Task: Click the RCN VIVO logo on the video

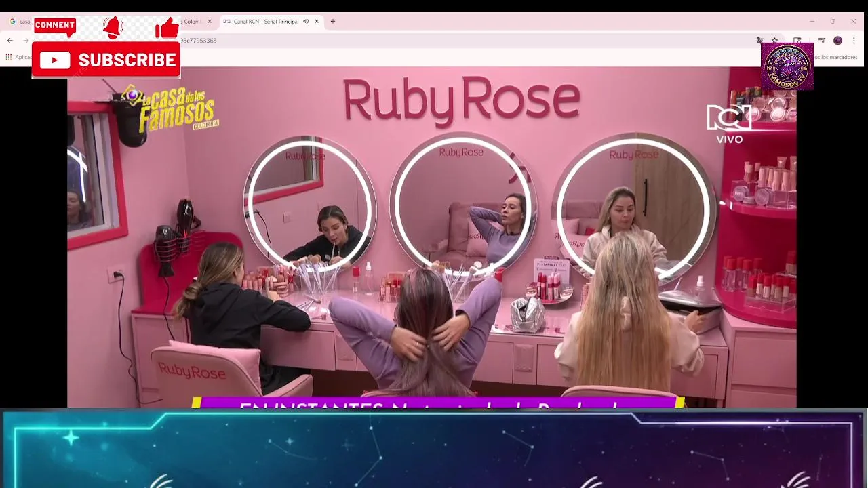Action: 730,123
